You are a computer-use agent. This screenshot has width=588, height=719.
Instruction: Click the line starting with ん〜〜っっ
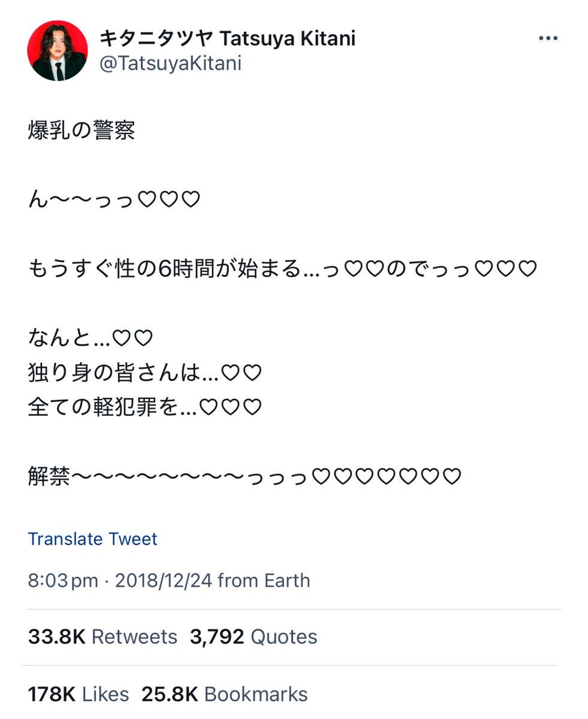tap(114, 200)
